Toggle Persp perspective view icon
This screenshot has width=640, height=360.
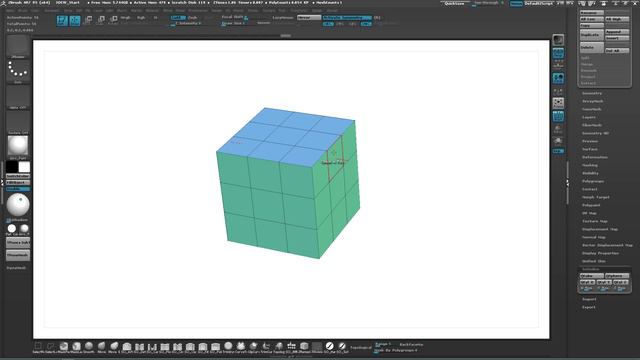558,53
